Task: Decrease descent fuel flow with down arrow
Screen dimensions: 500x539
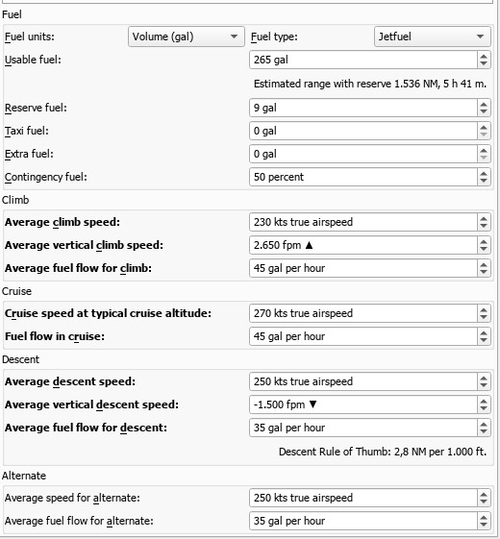Action: pyautogui.click(x=484, y=432)
